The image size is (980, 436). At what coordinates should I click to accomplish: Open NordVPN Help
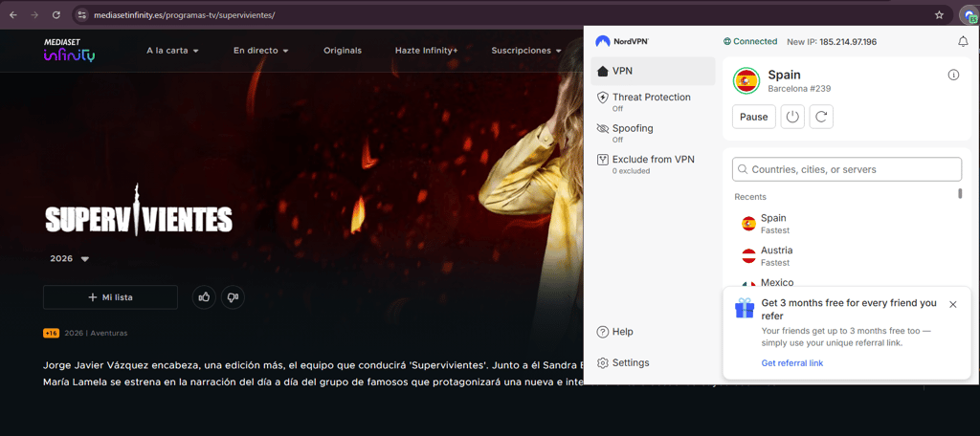click(615, 332)
